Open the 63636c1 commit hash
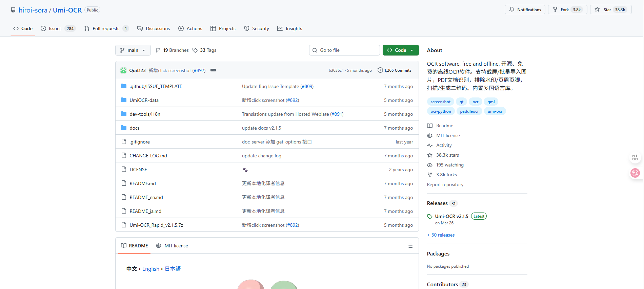The width and height of the screenshot is (644, 289). coord(336,70)
